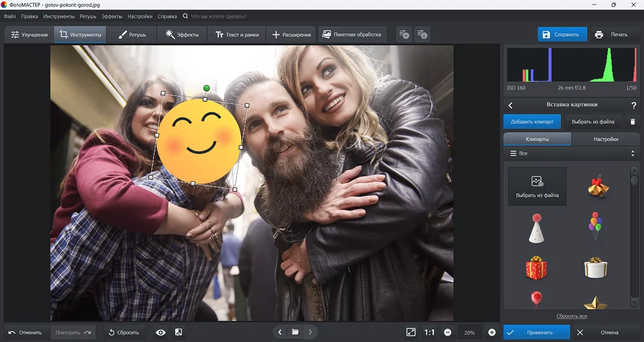Screen dimensions: 644x342
Task: Toggle the eye preview of original
Action: pos(161,332)
